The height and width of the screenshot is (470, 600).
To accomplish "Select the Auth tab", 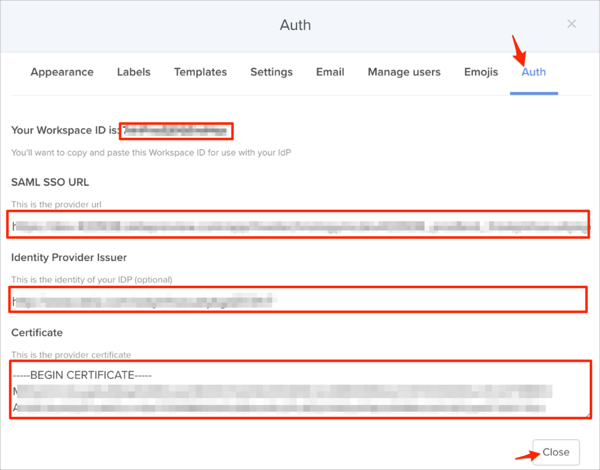I will click(x=533, y=72).
